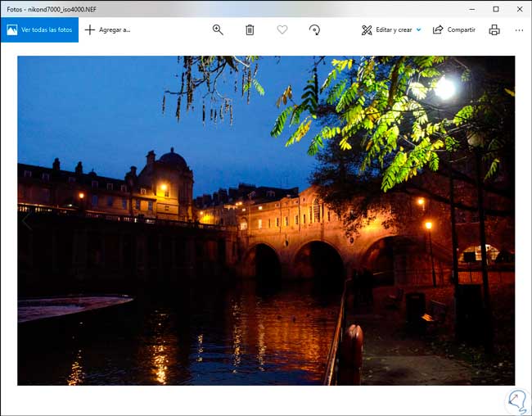Rotate the photo with the rotate icon
Image resolution: width=532 pixels, height=416 pixels.
point(314,29)
